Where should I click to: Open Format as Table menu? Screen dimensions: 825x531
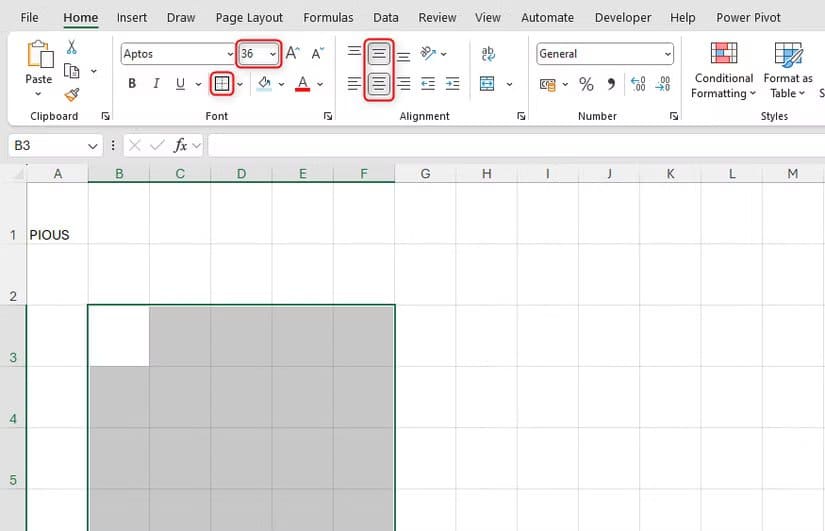click(x=788, y=71)
